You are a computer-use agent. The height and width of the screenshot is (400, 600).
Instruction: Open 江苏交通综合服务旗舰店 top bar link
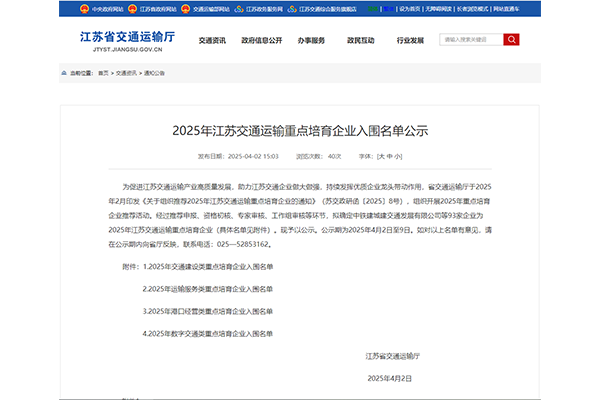(x=328, y=8)
